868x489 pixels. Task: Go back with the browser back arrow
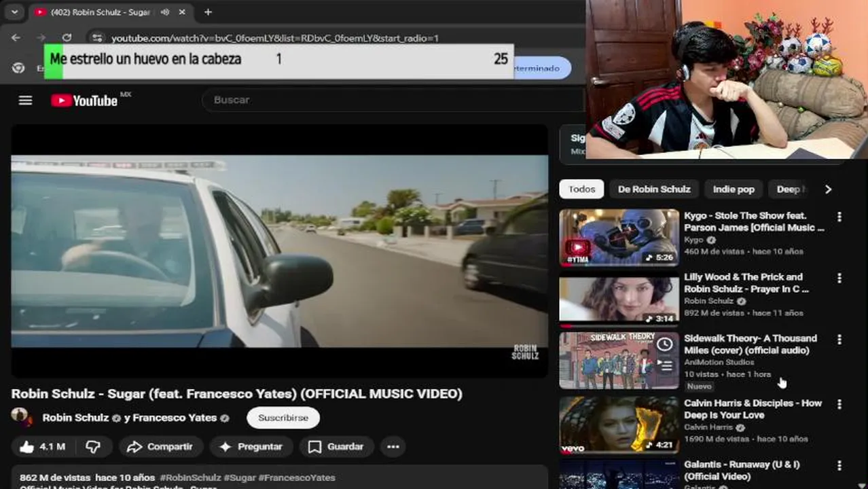coord(16,38)
